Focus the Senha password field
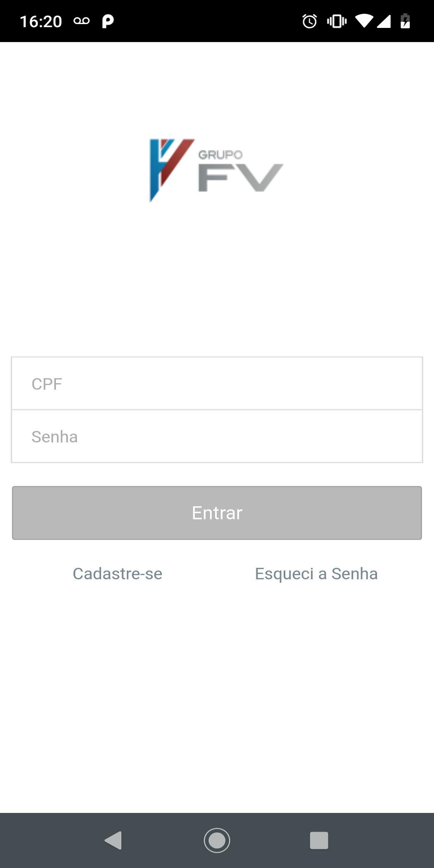The width and height of the screenshot is (434, 868). pos(217,436)
